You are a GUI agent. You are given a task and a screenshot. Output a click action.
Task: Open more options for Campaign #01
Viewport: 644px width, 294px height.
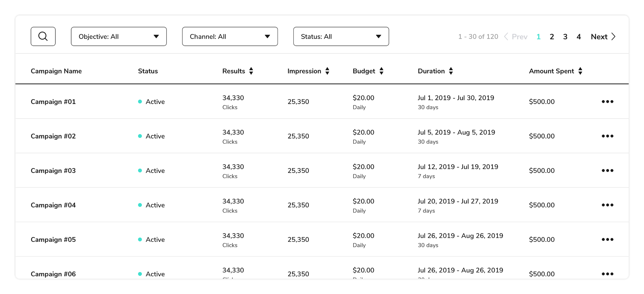pyautogui.click(x=607, y=102)
